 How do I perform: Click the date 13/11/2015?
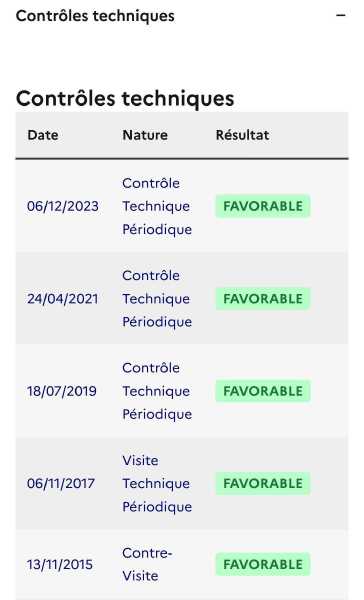click(x=60, y=565)
